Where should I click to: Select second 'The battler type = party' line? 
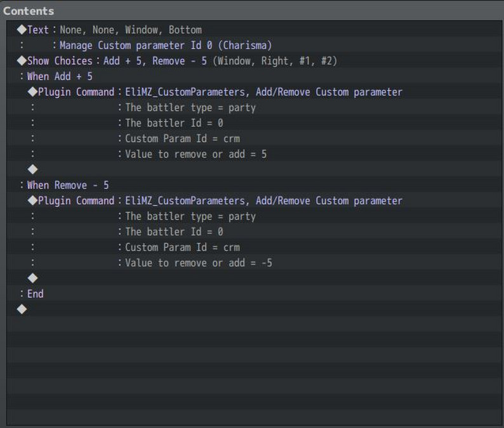(x=190, y=216)
